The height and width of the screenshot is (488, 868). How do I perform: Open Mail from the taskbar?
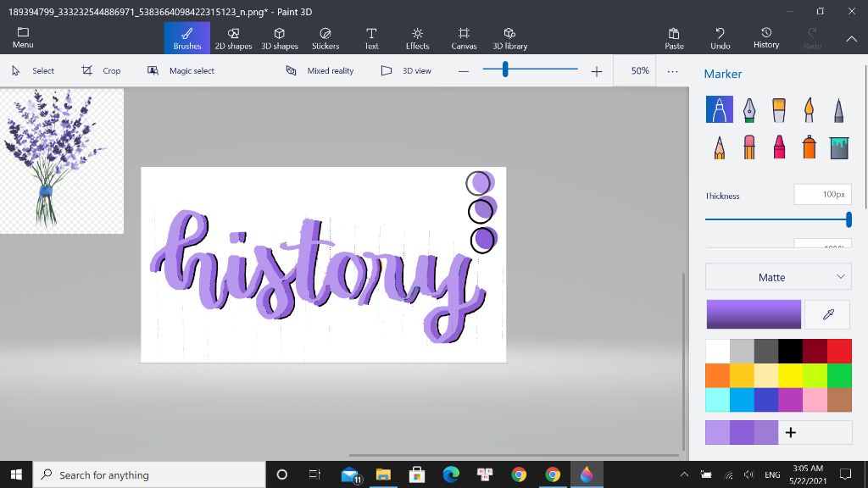point(350,474)
